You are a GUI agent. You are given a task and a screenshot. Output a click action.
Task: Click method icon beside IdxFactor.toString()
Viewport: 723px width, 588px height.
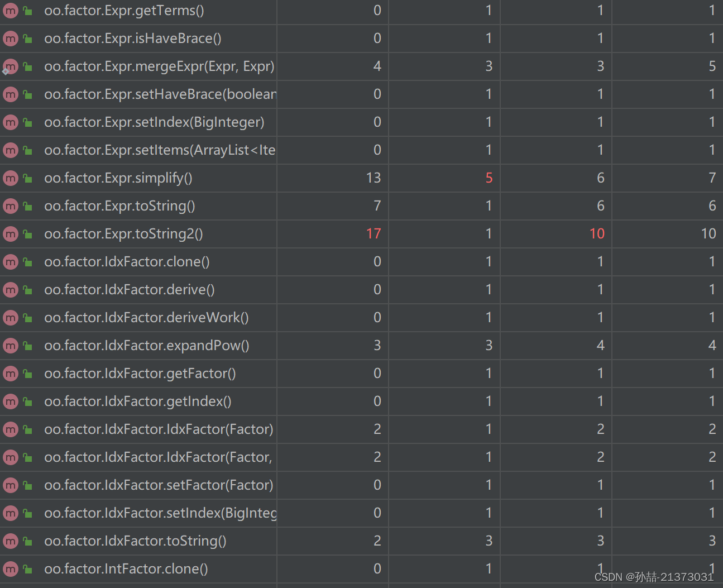11,541
